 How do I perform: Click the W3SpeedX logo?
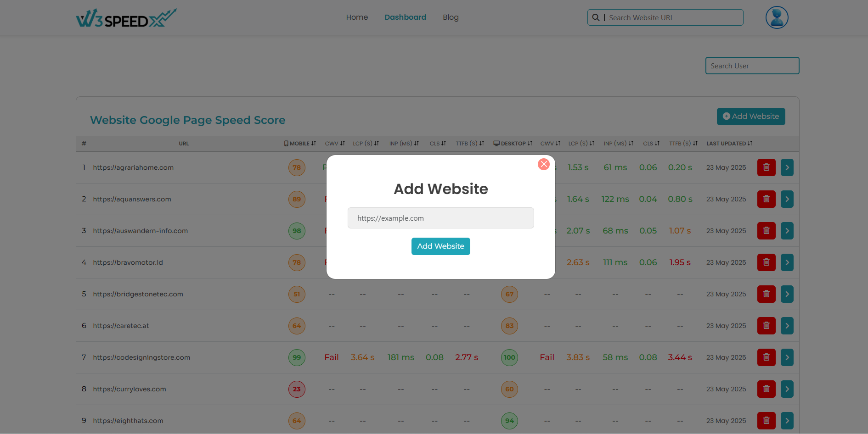pos(126,18)
